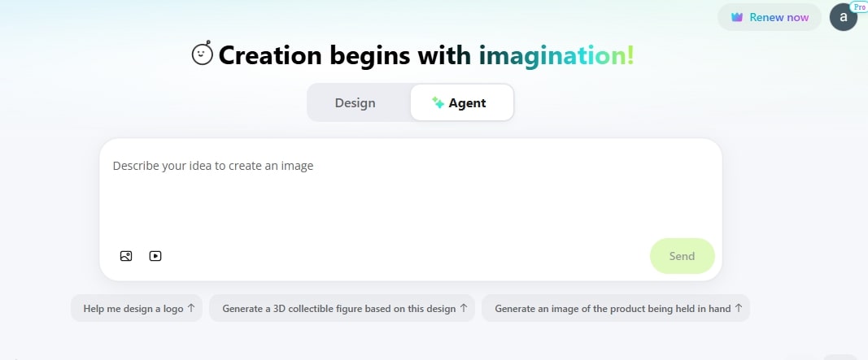Click the sparkle icon on Agent tab
Screen dimensions: 868x360
tap(438, 102)
